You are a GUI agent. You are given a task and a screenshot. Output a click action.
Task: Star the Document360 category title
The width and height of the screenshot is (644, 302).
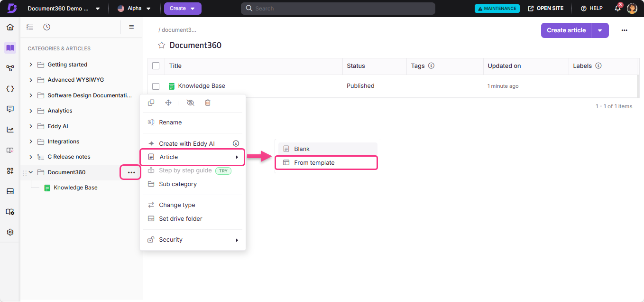coord(161,45)
